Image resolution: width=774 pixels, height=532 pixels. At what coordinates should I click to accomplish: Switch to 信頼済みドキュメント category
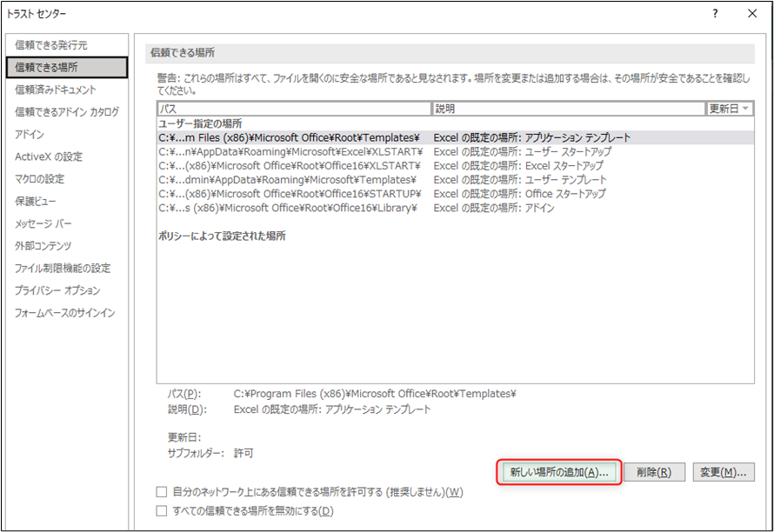point(56,90)
